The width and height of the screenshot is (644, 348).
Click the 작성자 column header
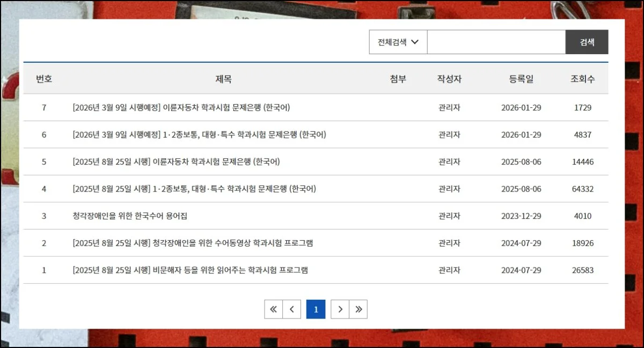[449, 79]
